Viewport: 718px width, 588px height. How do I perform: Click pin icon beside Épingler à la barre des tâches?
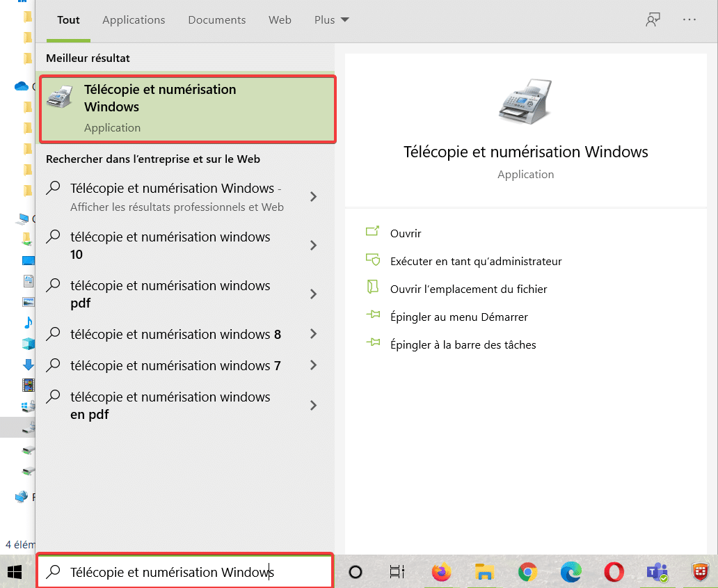tap(373, 342)
